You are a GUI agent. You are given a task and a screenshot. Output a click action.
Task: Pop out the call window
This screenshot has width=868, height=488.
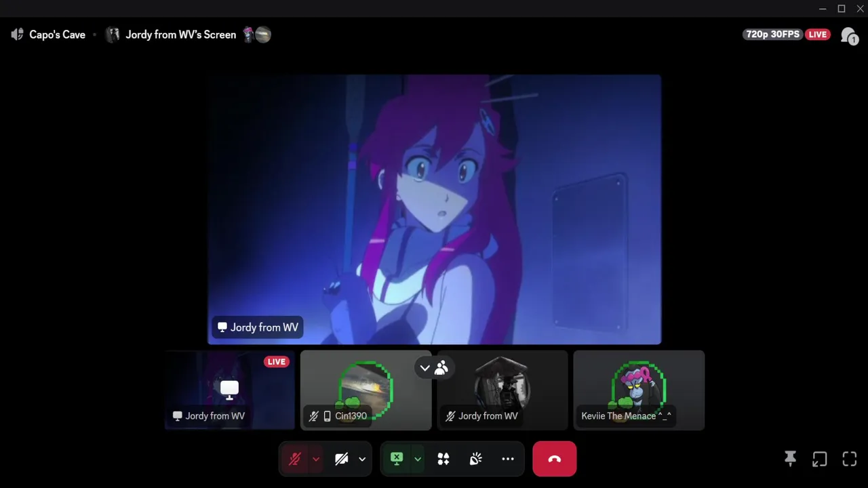click(x=820, y=459)
